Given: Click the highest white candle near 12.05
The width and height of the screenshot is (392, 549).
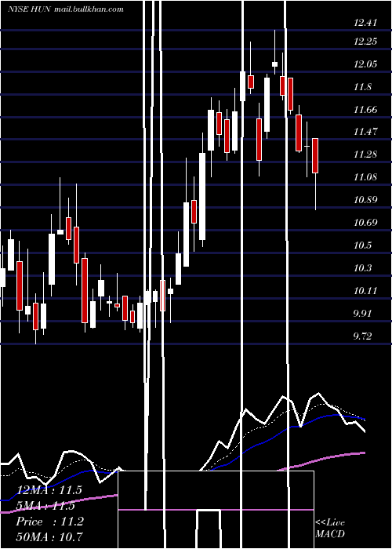Looking at the screenshot, I should coord(274,64).
